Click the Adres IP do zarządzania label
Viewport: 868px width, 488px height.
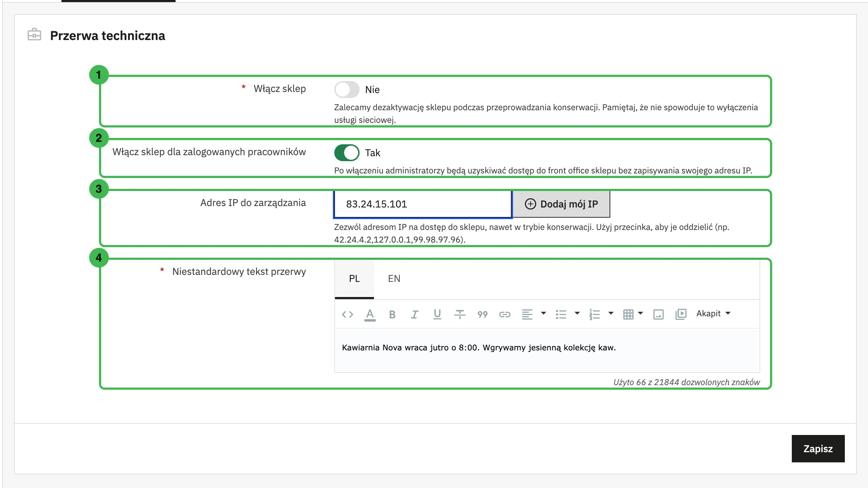tap(253, 203)
